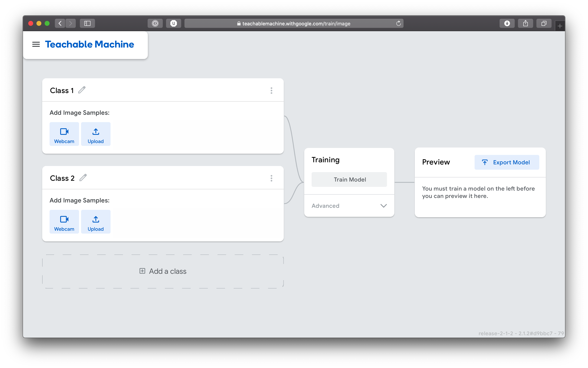Click the three-dot menu icon on Class 1

[x=271, y=91]
